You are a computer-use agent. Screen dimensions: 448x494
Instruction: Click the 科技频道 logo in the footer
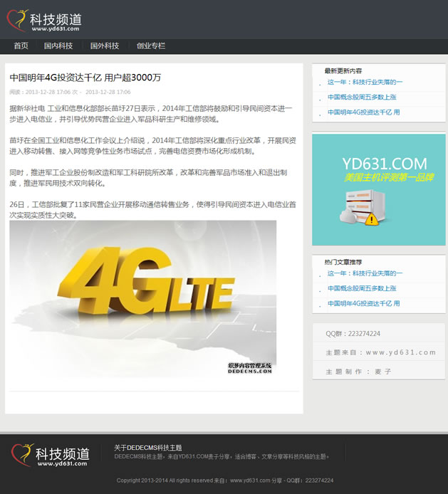51,455
